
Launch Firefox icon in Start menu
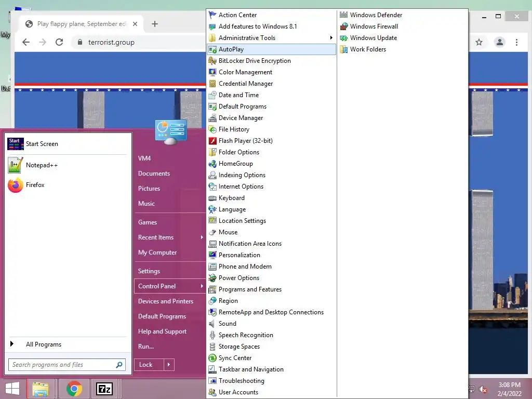(15, 185)
